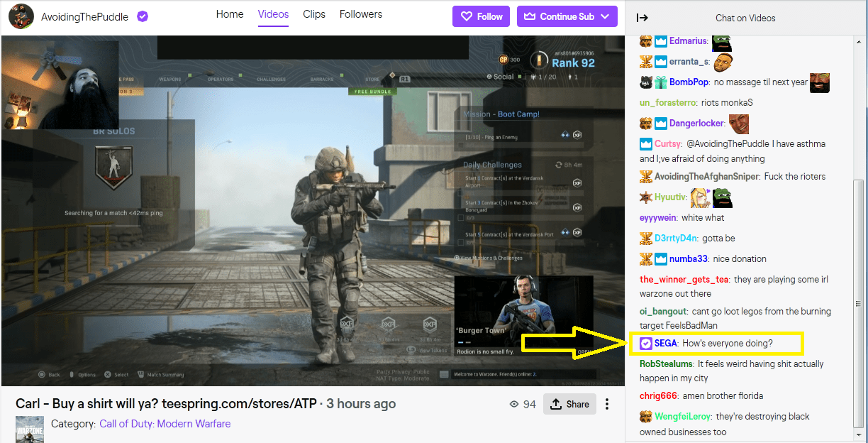Image resolution: width=868 pixels, height=443 pixels.
Task: Open RobStealums's chat username
Action: (x=666, y=364)
